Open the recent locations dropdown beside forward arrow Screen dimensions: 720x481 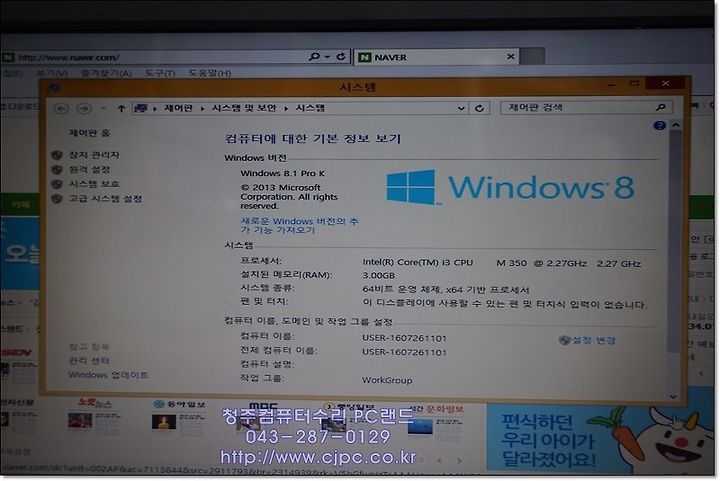coord(103,108)
